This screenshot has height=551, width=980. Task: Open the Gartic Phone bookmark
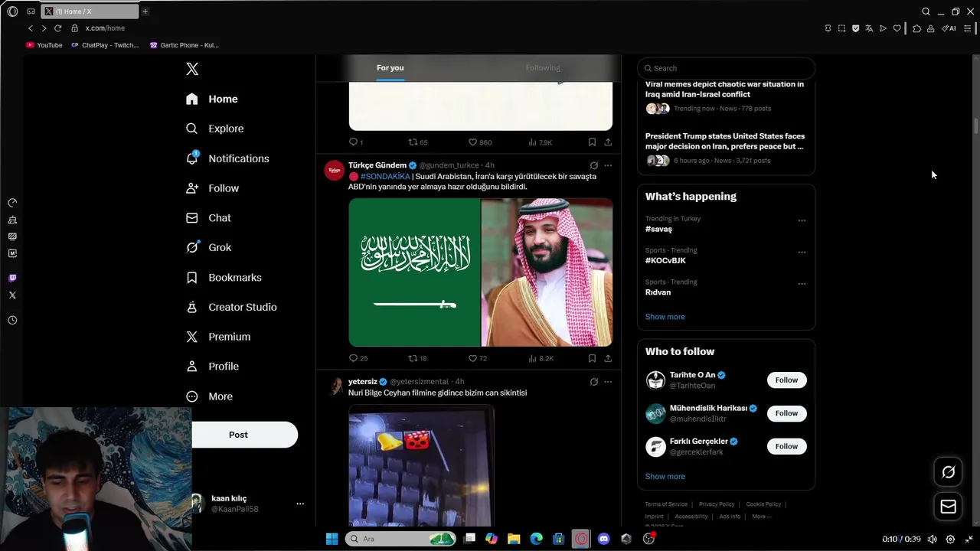[185, 45]
